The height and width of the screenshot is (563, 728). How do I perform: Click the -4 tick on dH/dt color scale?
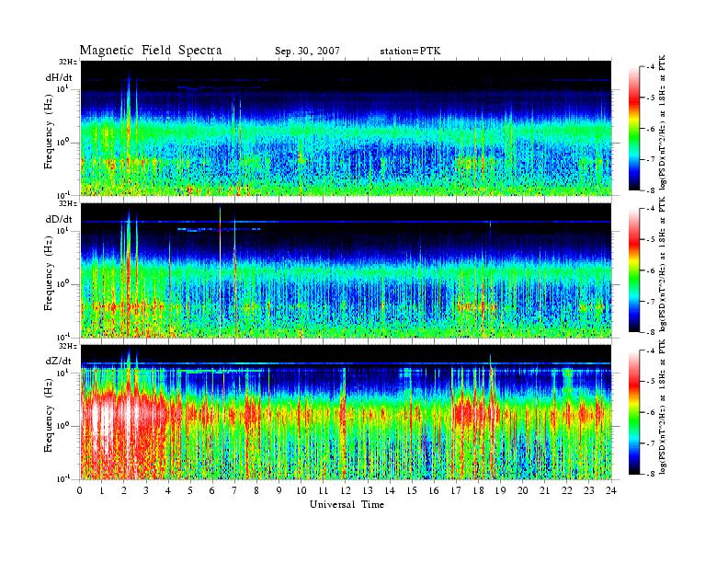pos(651,67)
